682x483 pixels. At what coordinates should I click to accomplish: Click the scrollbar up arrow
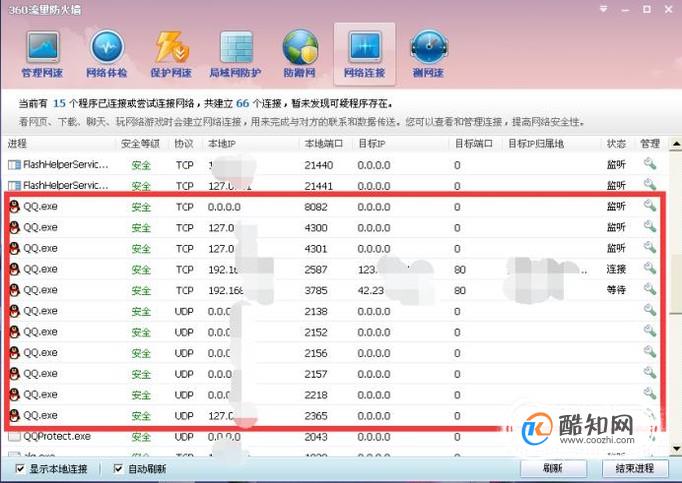[676, 144]
